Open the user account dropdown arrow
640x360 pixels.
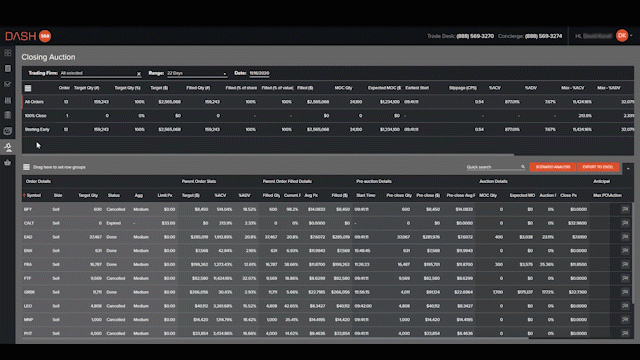[x=631, y=36]
